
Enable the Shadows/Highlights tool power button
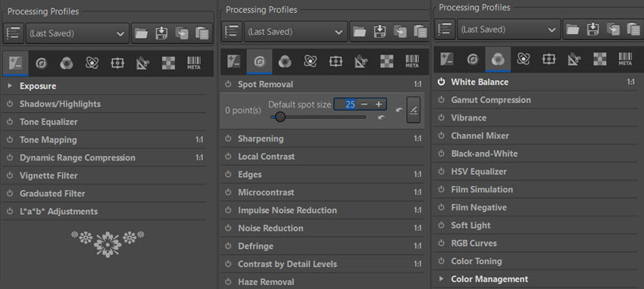pyautogui.click(x=10, y=104)
